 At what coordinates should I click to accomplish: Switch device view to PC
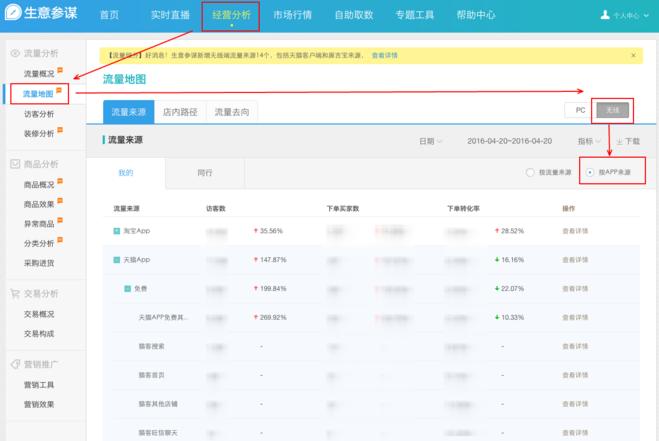pos(580,110)
